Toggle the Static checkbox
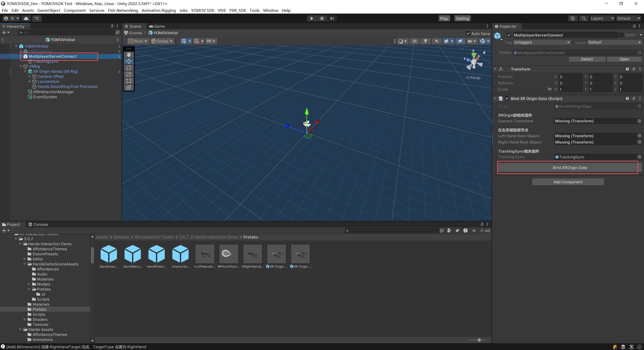The width and height of the screenshot is (644, 350). (x=622, y=35)
